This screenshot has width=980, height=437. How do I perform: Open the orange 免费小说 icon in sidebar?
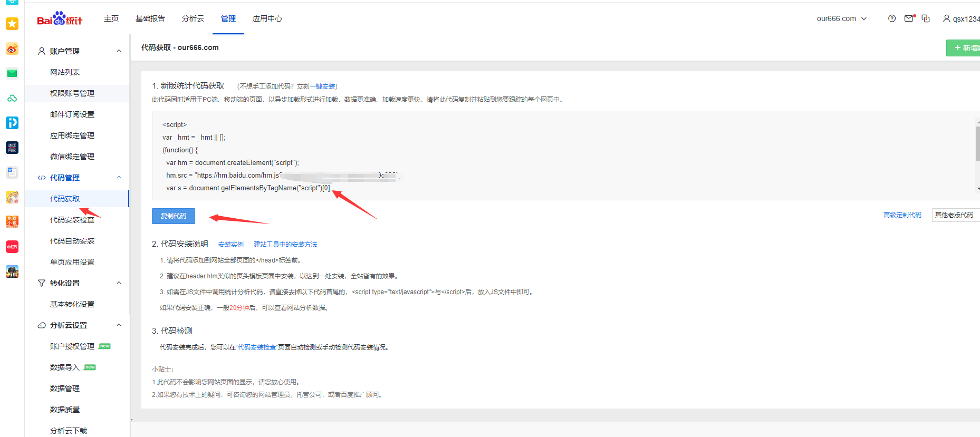tap(12, 222)
